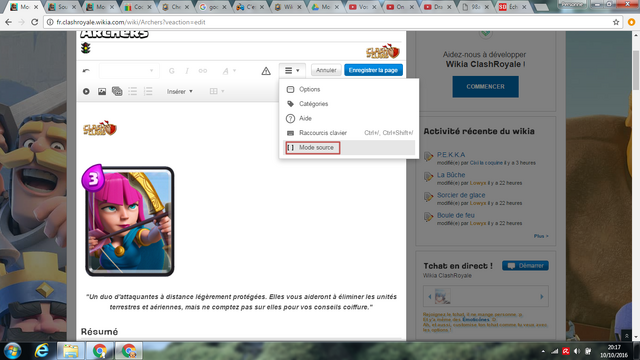
Task: Open Internet Explorer from taskbar
Action: click(x=42, y=351)
